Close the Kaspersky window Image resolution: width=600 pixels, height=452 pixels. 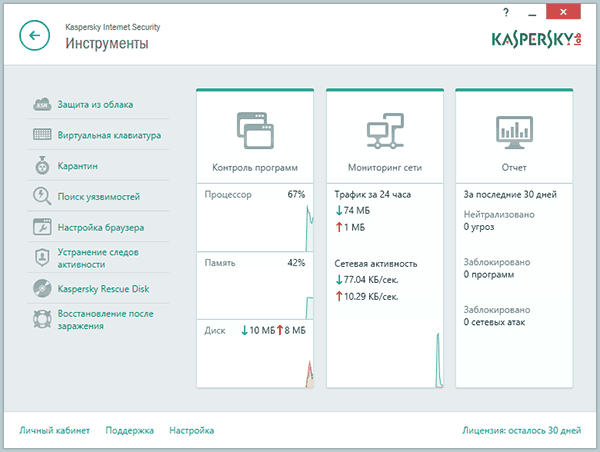pos(563,12)
